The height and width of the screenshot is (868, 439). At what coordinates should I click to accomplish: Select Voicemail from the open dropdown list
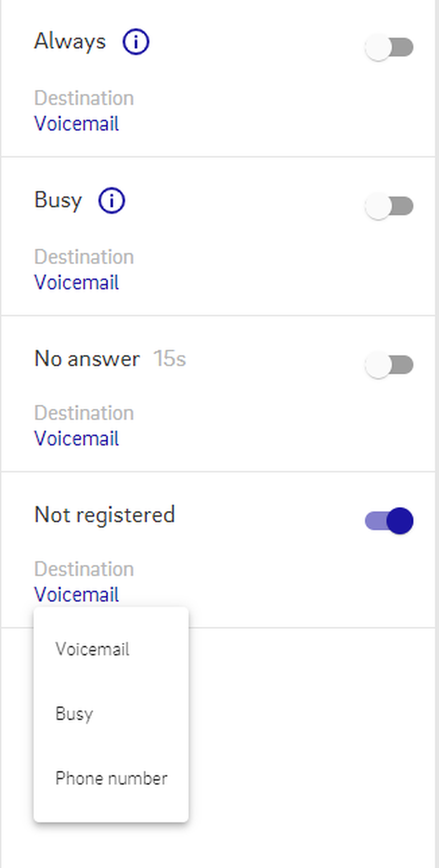tap(92, 649)
